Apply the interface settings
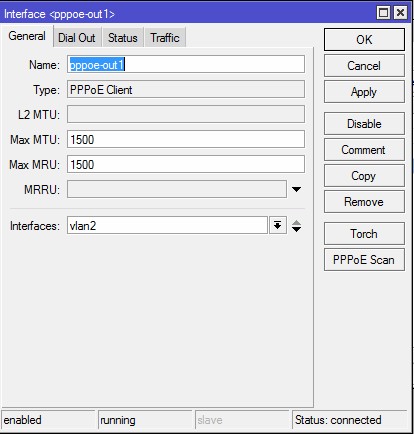 pos(364,92)
